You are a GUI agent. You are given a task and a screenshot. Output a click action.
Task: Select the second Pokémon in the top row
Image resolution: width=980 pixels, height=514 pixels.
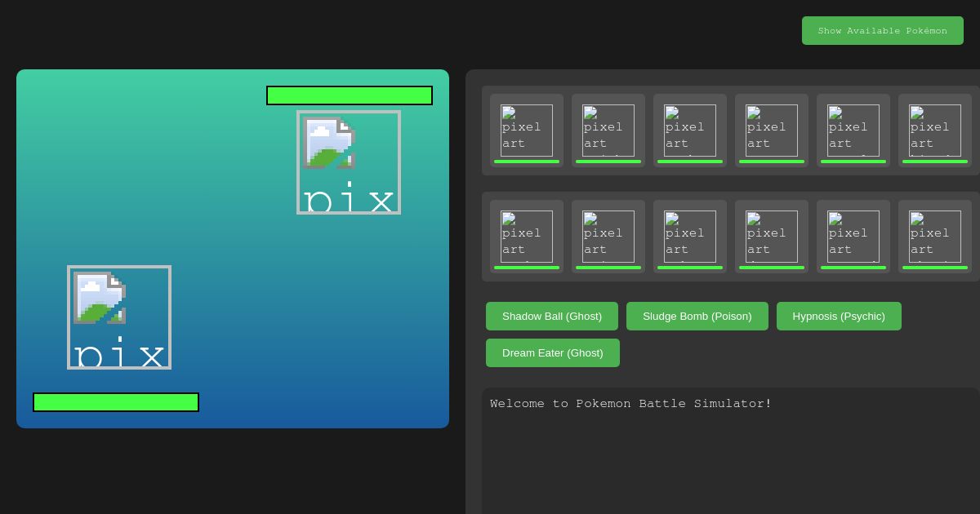click(608, 131)
